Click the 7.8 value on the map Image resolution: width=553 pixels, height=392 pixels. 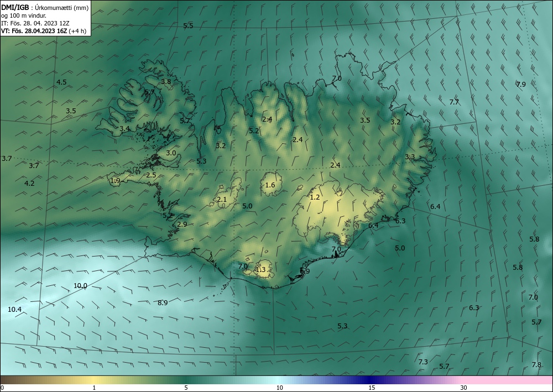536,364
